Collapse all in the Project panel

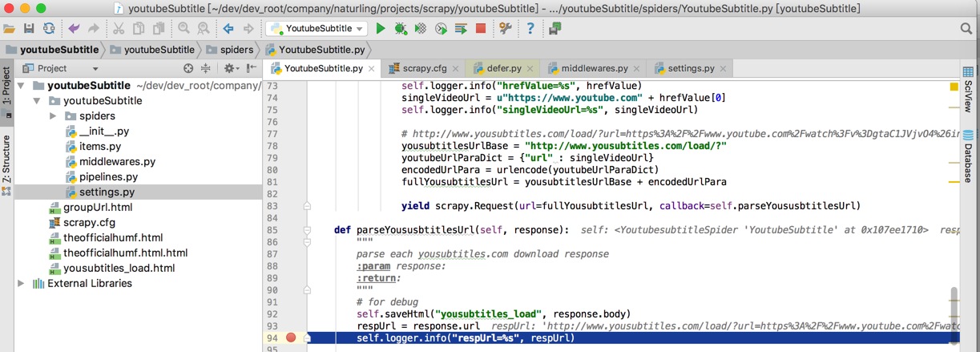click(206, 69)
